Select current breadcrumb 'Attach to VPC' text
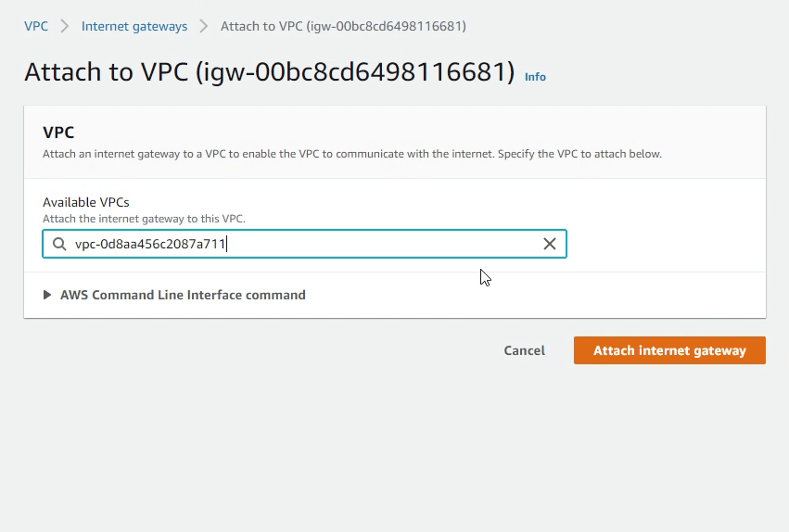 click(343, 26)
